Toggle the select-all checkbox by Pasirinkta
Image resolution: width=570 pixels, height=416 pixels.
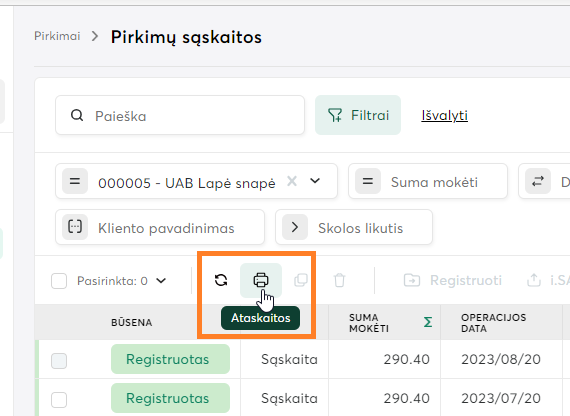tap(59, 281)
